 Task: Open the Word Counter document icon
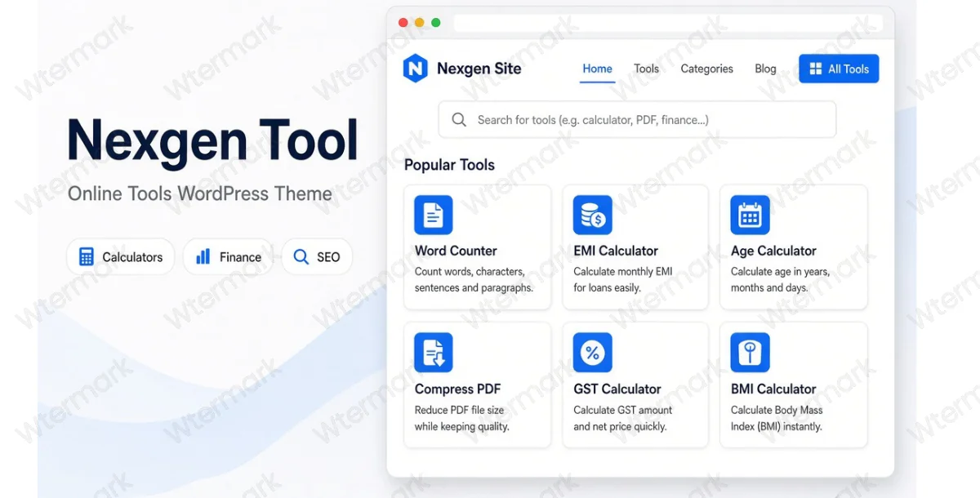click(x=433, y=215)
